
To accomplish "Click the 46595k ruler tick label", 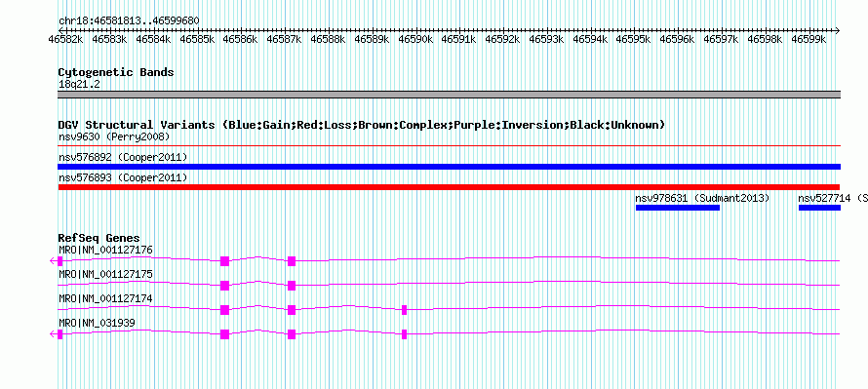I will click(634, 40).
